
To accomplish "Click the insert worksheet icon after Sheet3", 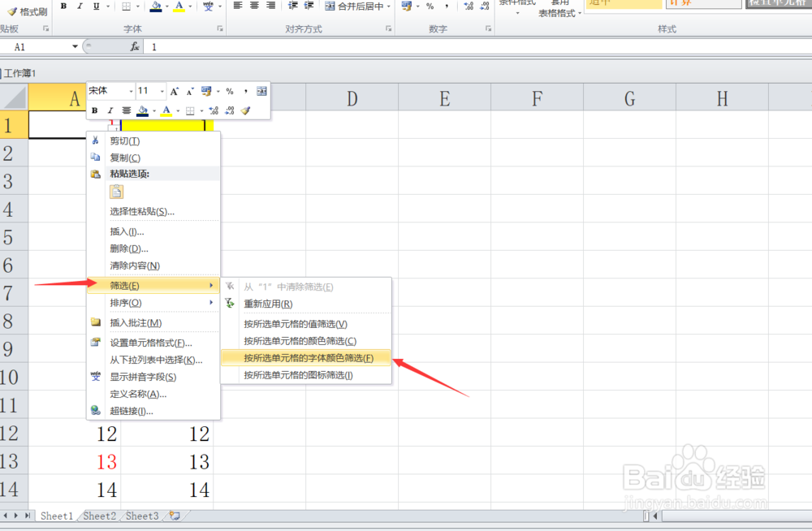I will [x=175, y=516].
